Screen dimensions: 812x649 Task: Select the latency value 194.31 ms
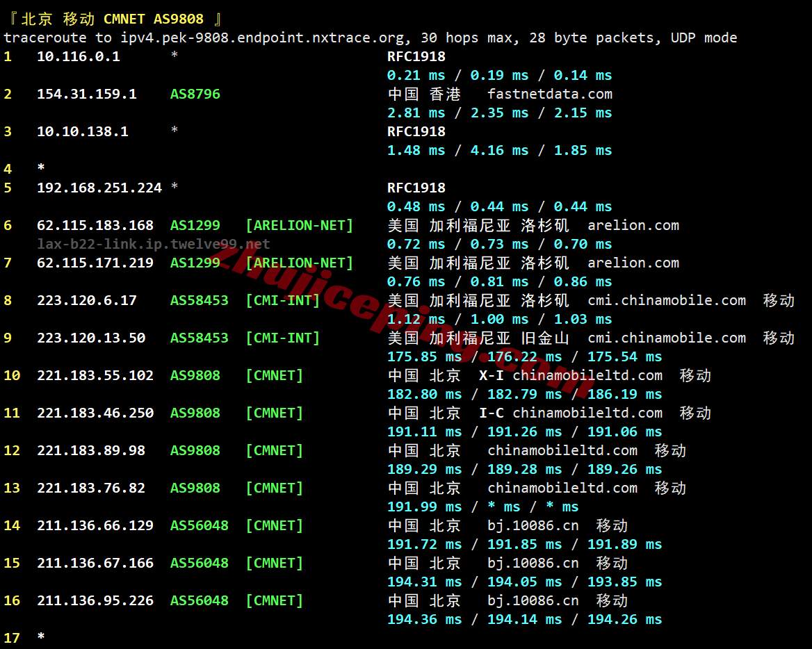coord(425,582)
